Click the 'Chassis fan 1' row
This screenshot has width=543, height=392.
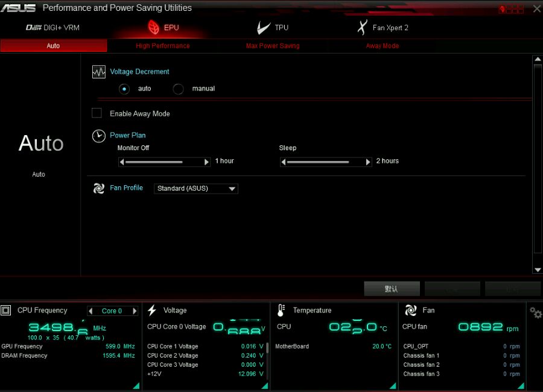click(x=462, y=356)
